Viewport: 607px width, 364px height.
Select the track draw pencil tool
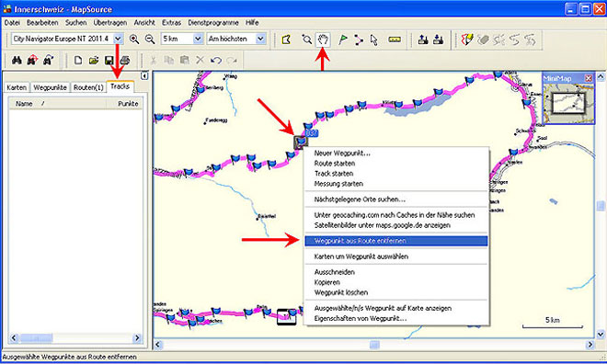pyautogui.click(x=467, y=40)
